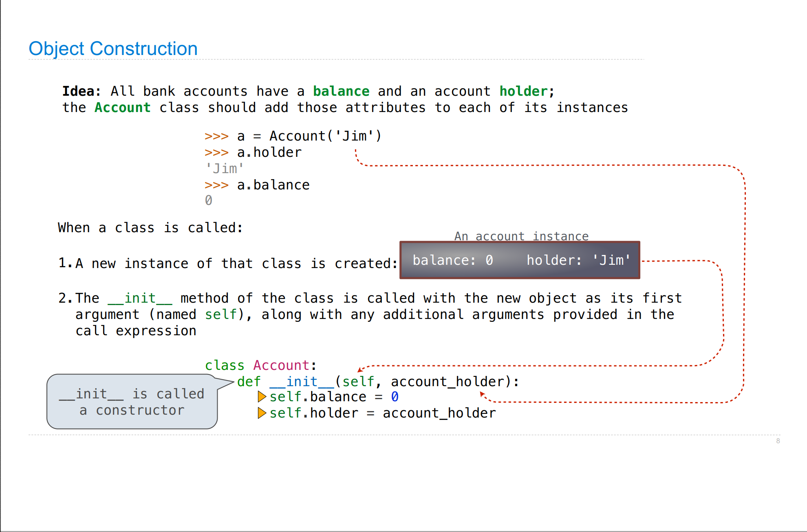Image resolution: width=807 pixels, height=532 pixels.
Task: Click the "holder: 'Jim'" text in instance box
Action: tap(578, 260)
